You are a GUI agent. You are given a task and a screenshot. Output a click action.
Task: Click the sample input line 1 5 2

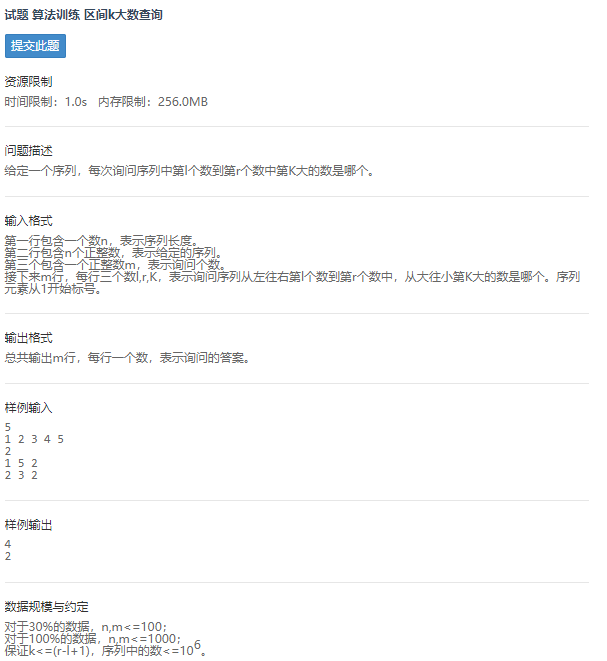21,463
